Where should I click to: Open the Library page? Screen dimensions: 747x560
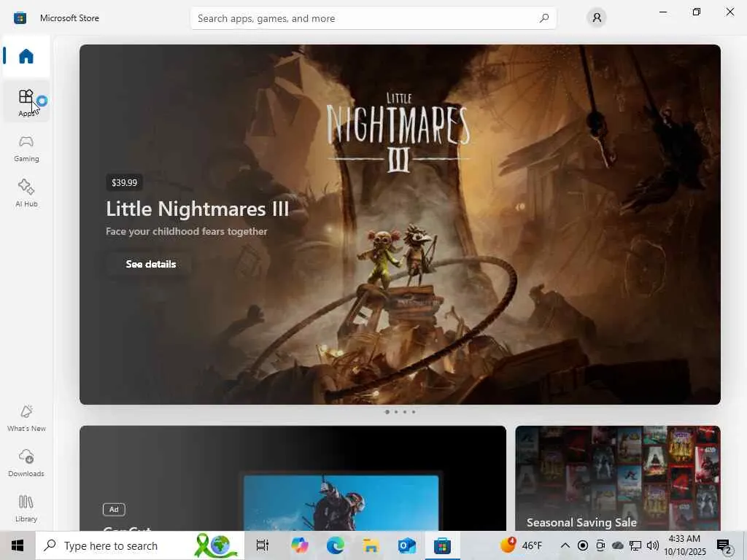[x=26, y=508]
